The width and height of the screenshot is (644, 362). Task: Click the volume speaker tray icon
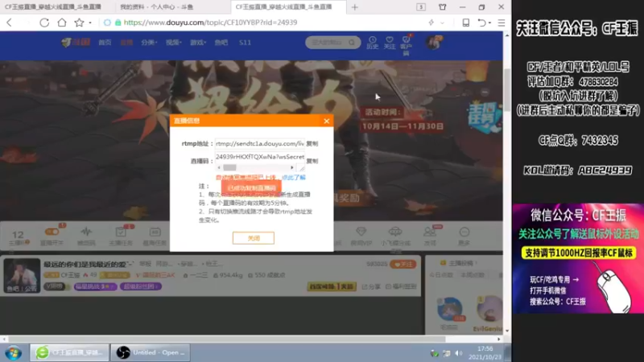458,353
